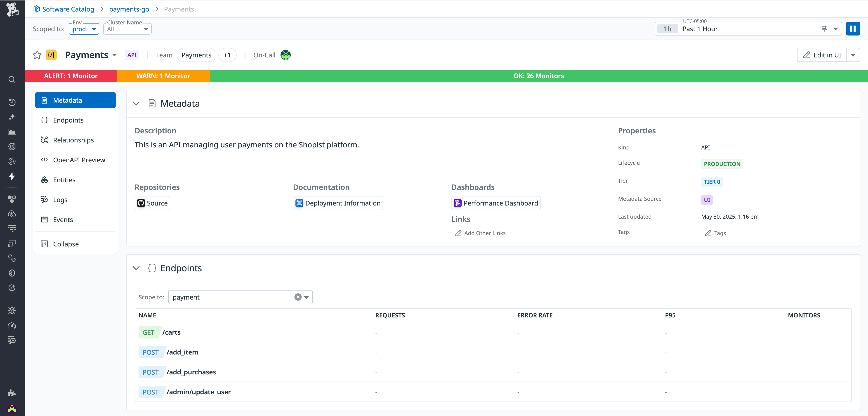Open the payments-go breadcrumb link
This screenshot has width=868, height=416.
click(x=129, y=9)
